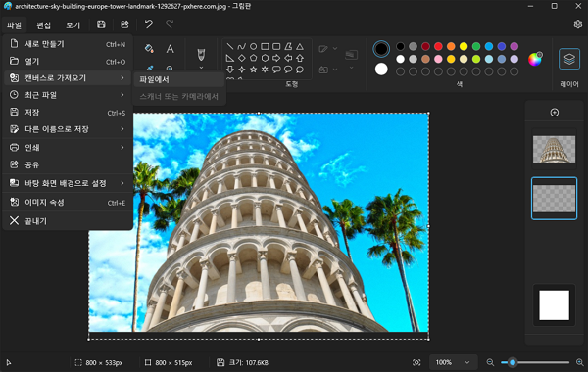Pick the Right arrow shape
This screenshot has width=588, height=372.
coord(276,58)
